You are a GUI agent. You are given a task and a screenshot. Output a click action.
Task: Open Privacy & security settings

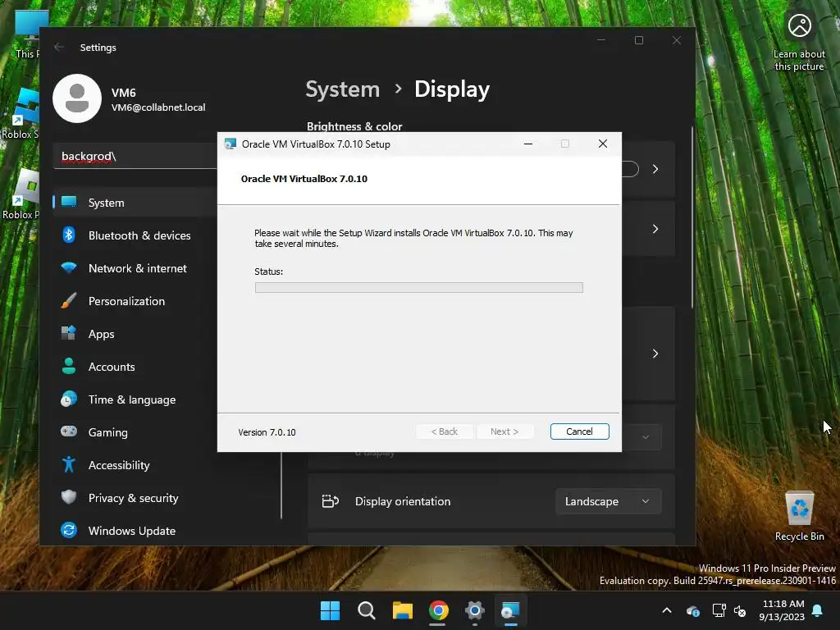pos(135,498)
